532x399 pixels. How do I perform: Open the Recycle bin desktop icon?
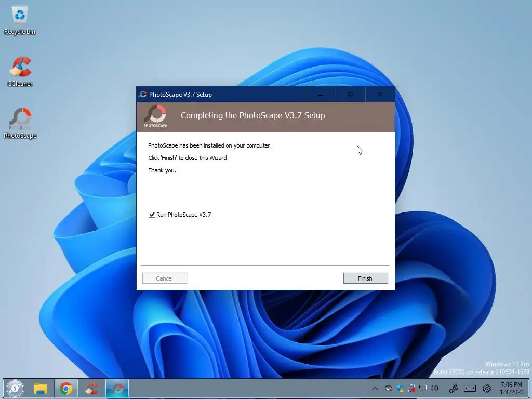20,21
